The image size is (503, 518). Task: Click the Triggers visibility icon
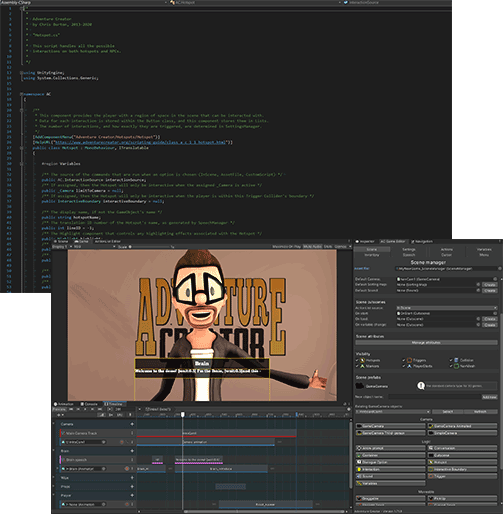pos(409,360)
